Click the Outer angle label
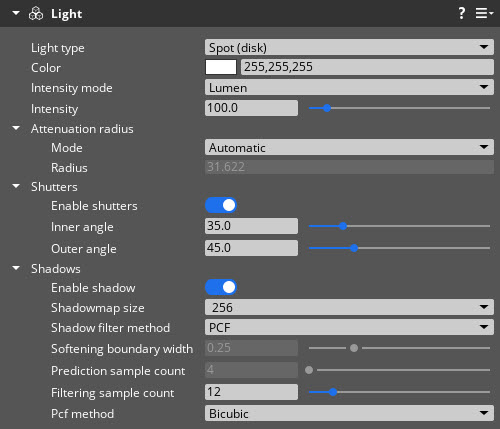The height and width of the screenshot is (429, 500). 84,249
